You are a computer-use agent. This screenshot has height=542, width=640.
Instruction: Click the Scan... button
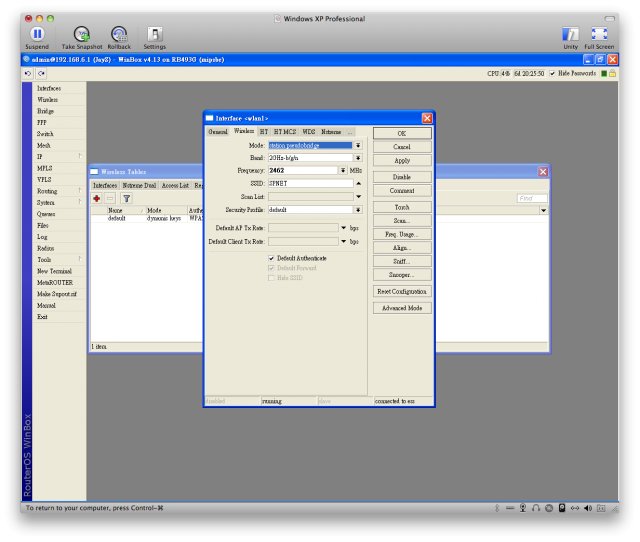pyautogui.click(x=402, y=221)
